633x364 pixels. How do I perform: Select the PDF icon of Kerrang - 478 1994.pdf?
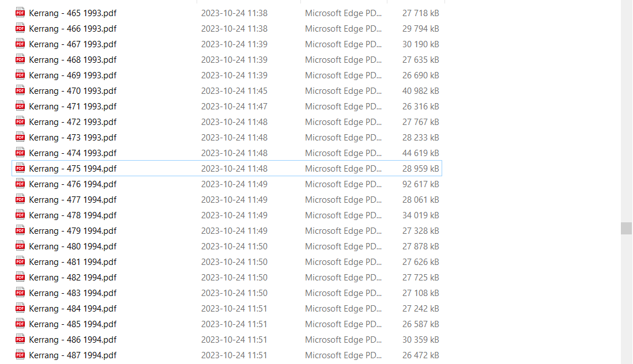click(x=20, y=215)
